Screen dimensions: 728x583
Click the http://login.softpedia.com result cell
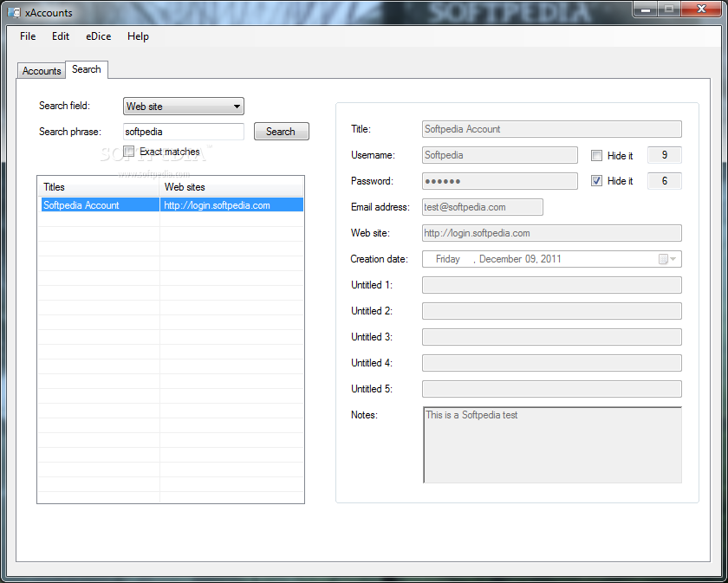click(231, 205)
